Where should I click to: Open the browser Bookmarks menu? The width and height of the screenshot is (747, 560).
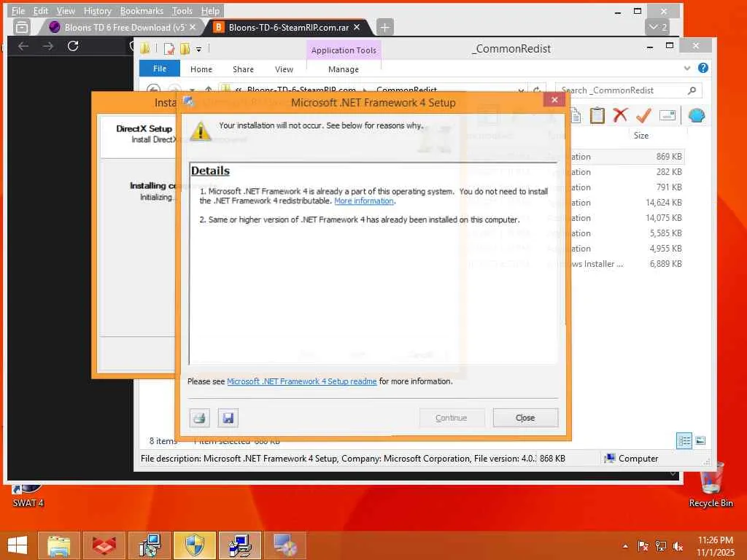[x=142, y=10]
